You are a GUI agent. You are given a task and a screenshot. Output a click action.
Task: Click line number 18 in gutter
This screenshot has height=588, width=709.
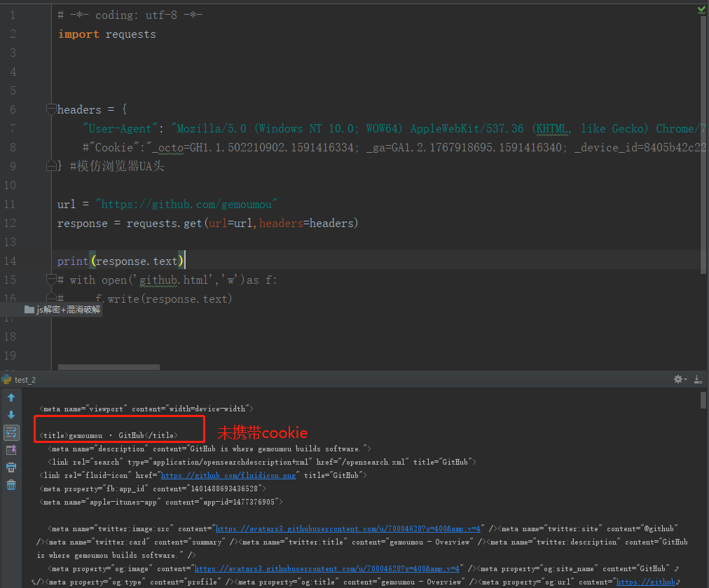coord(10,336)
